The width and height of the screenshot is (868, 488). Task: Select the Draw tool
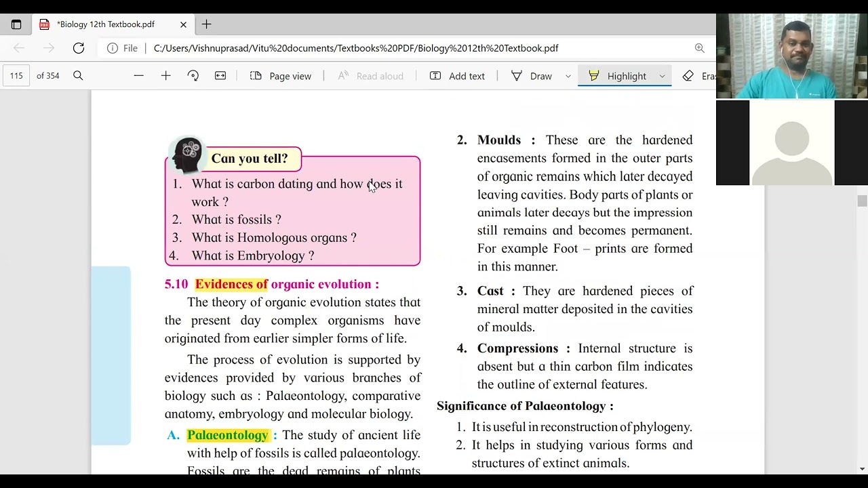click(x=532, y=76)
